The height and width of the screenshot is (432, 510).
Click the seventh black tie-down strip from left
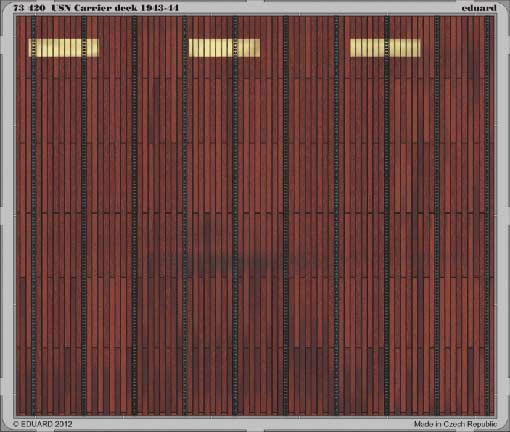(336, 215)
